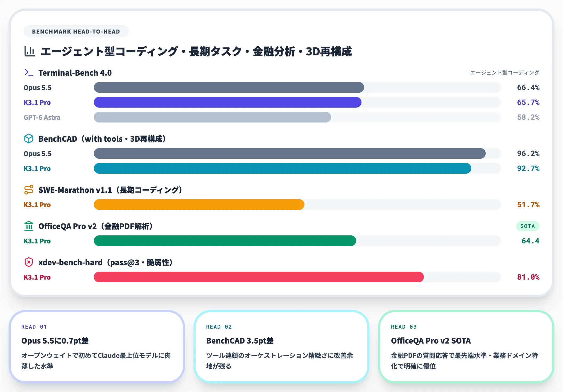Click the BENCHMARK HEAD-TO-HEAD pill label
Image resolution: width=563 pixels, height=392 pixels.
[76, 31]
